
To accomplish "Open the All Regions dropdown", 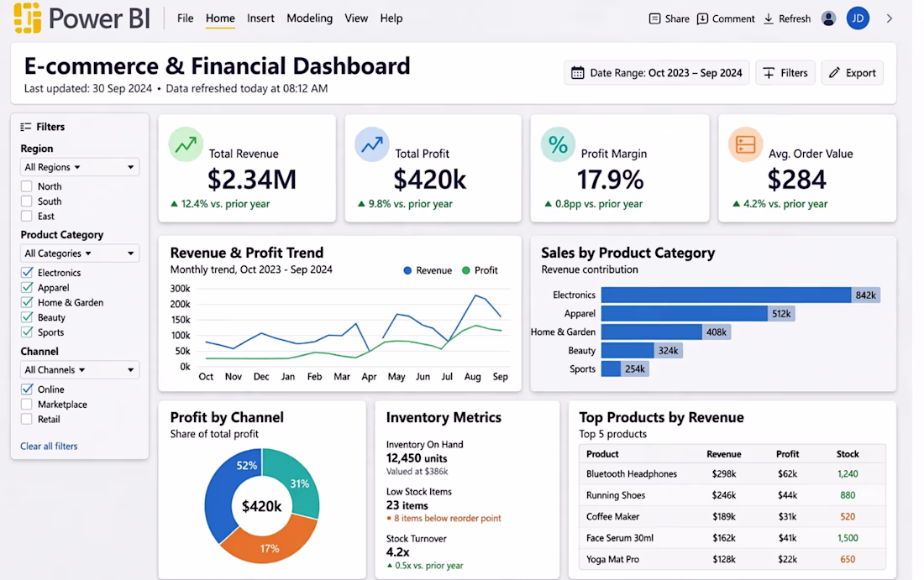I will (x=80, y=167).
